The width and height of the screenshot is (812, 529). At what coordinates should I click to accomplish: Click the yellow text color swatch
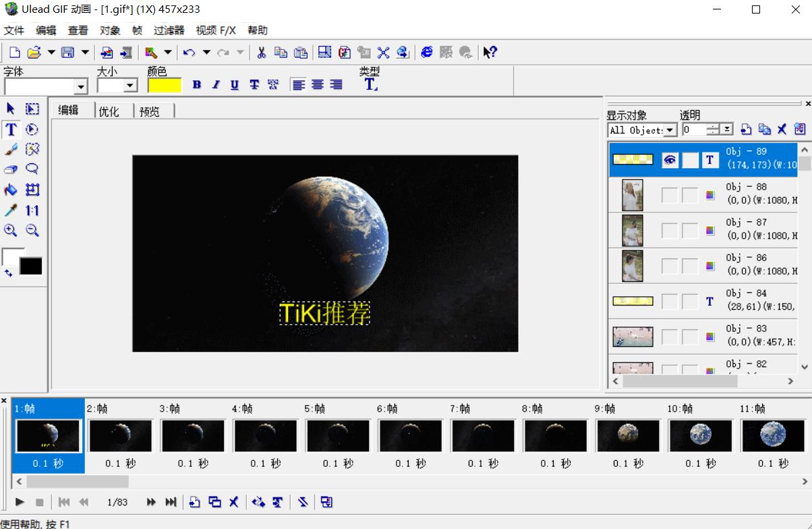click(165, 85)
